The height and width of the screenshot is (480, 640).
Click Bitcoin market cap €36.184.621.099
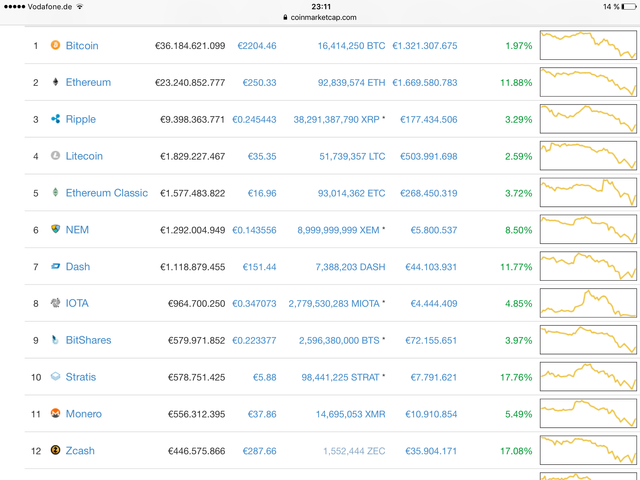[x=190, y=46]
